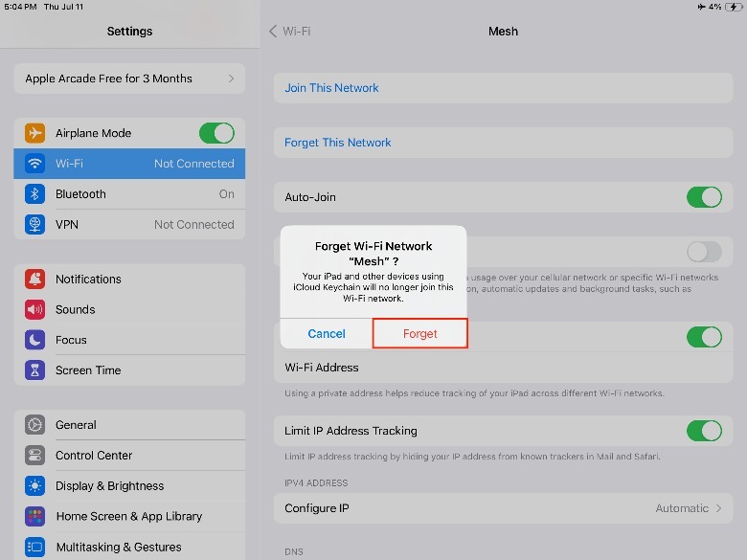
Task: Select Wi-Fi in settings sidebar
Action: (x=129, y=164)
